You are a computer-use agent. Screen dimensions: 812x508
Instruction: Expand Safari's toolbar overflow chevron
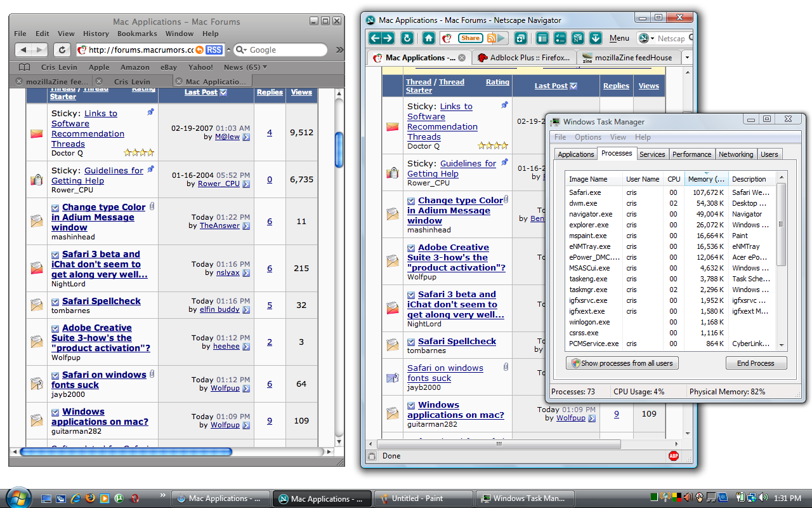tap(339, 50)
